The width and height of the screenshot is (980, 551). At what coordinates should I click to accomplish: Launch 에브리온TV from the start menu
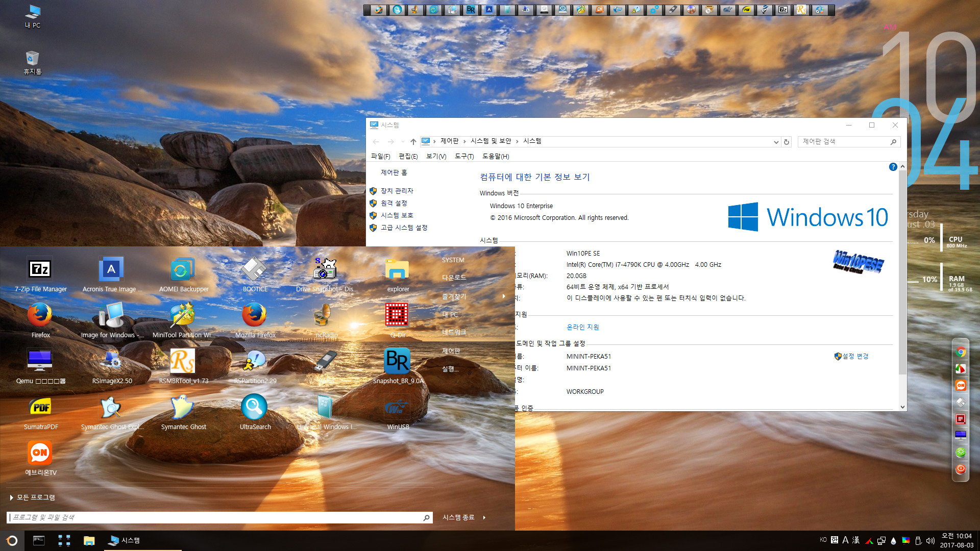pos(40,459)
